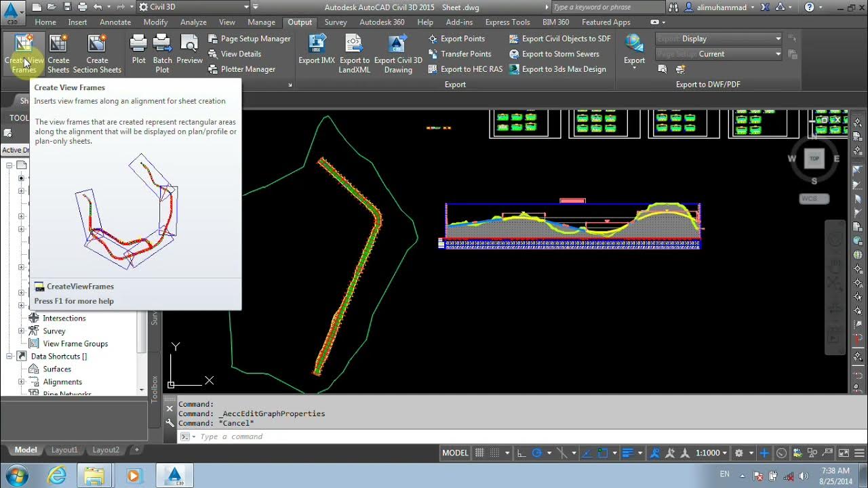The height and width of the screenshot is (488, 868).
Task: Switch to the Express Tools ribbon tab
Action: point(507,22)
